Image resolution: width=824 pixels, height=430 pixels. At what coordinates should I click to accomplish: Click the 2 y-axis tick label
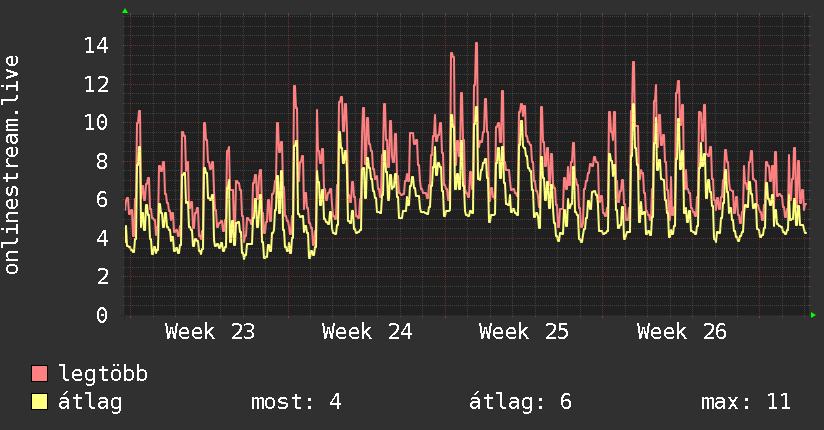click(102, 277)
